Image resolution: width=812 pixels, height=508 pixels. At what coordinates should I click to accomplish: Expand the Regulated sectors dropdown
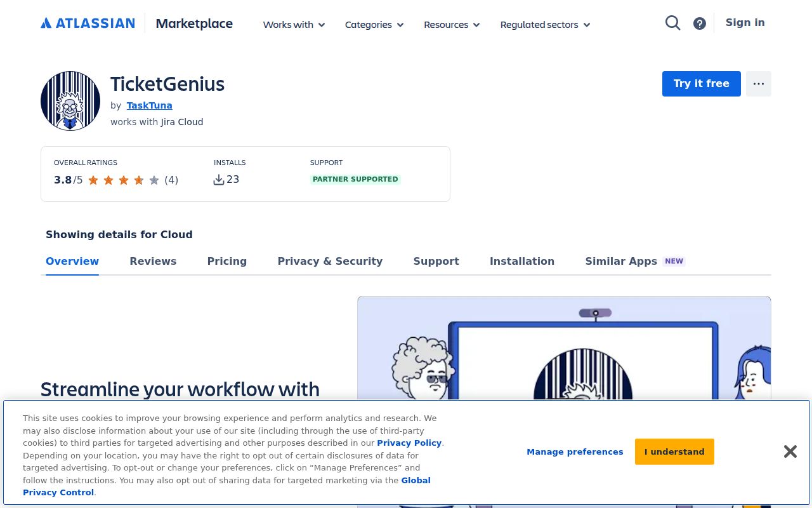tap(546, 25)
